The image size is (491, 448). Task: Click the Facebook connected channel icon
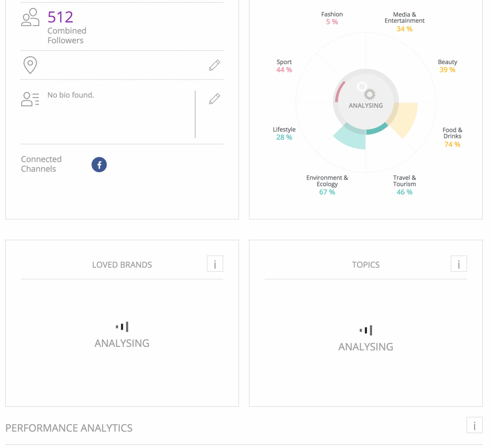(99, 165)
